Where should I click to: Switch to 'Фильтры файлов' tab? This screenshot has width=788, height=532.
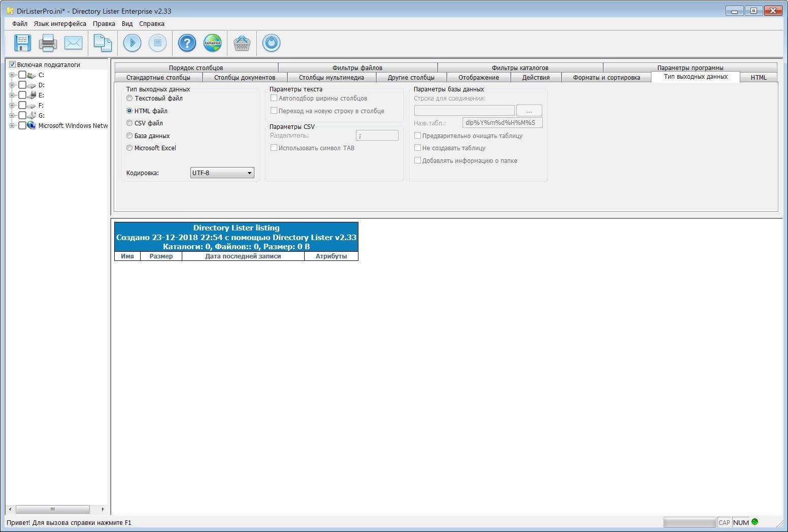[357, 68]
